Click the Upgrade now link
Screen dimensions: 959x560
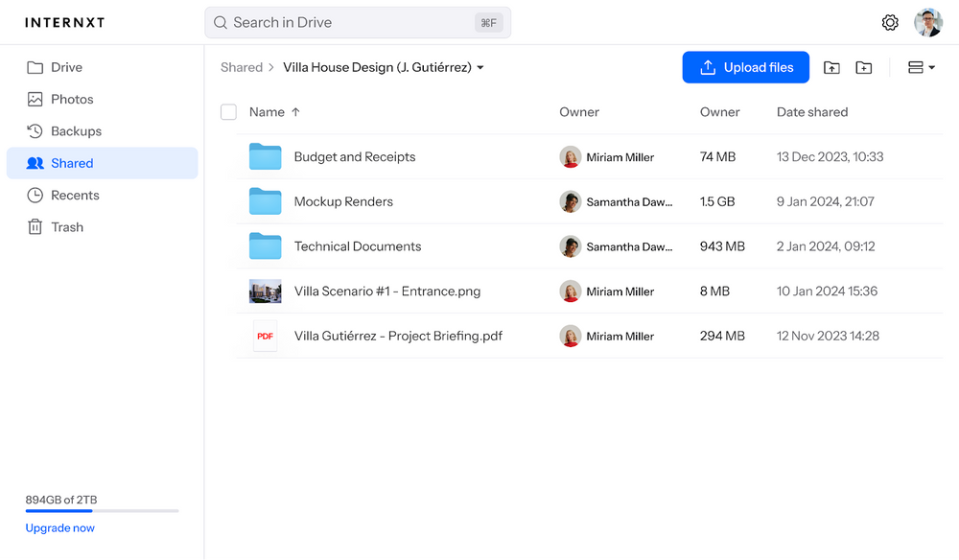click(x=59, y=527)
